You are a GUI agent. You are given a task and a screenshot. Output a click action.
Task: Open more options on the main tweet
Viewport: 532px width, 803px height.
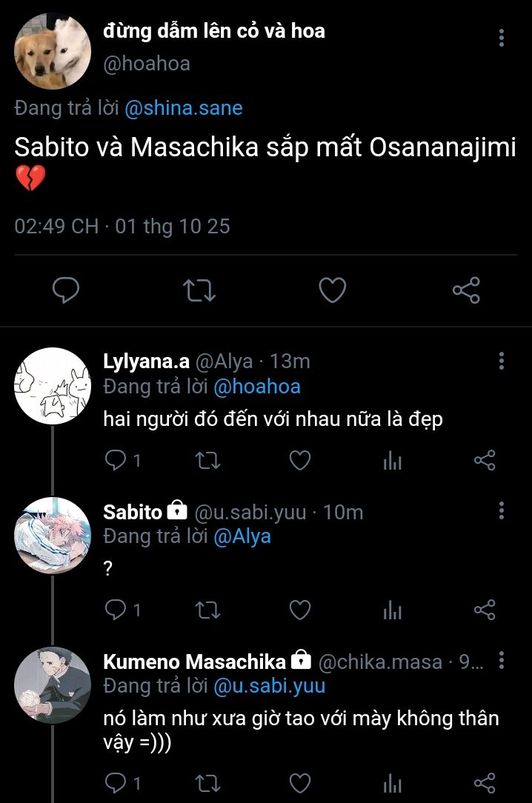502,38
